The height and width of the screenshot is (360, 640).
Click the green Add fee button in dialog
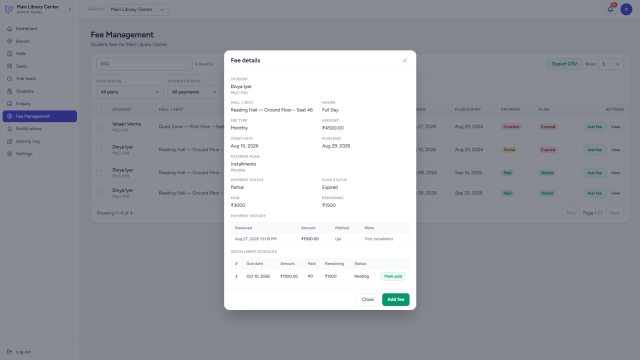coord(396,299)
